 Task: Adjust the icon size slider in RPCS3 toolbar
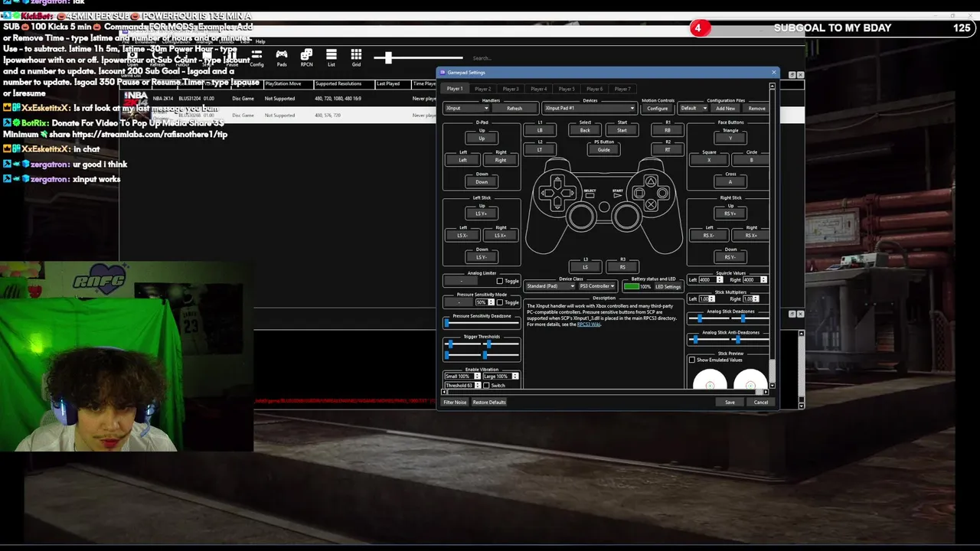pyautogui.click(x=418, y=57)
